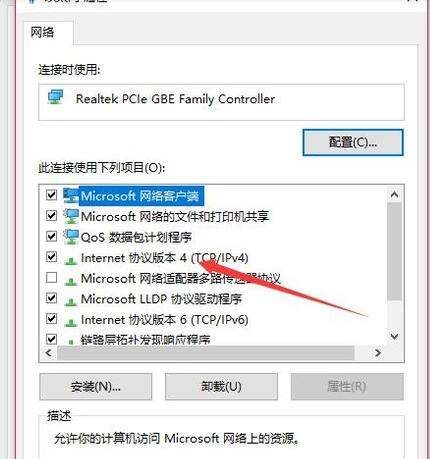Click the list scroll down arrow
430x459 pixels.
[x=395, y=336]
